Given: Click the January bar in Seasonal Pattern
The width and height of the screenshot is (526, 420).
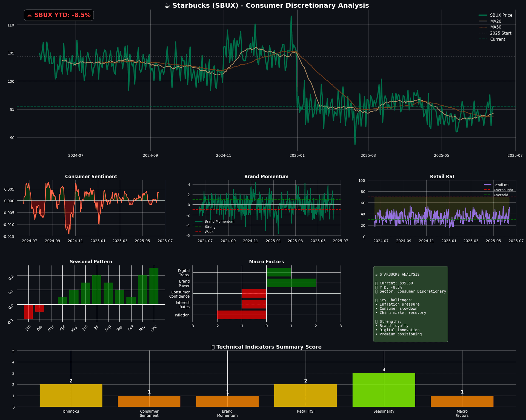Looking at the screenshot, I should 28,312.
